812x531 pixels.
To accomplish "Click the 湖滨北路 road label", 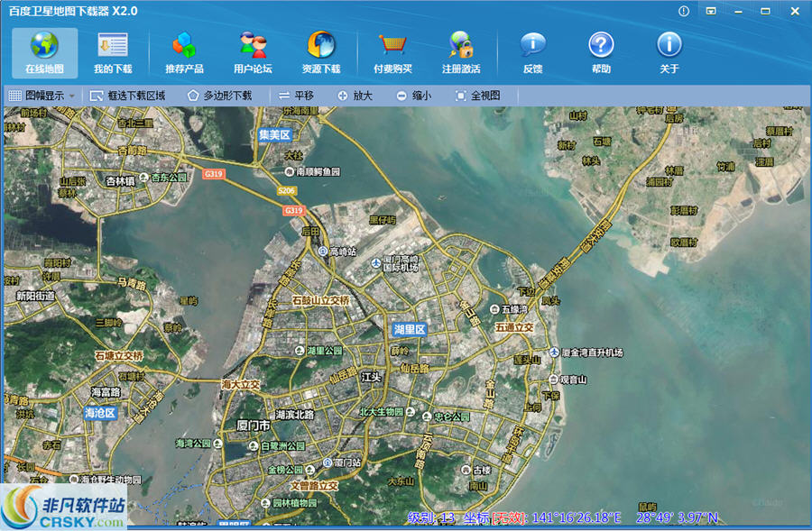I will (295, 415).
